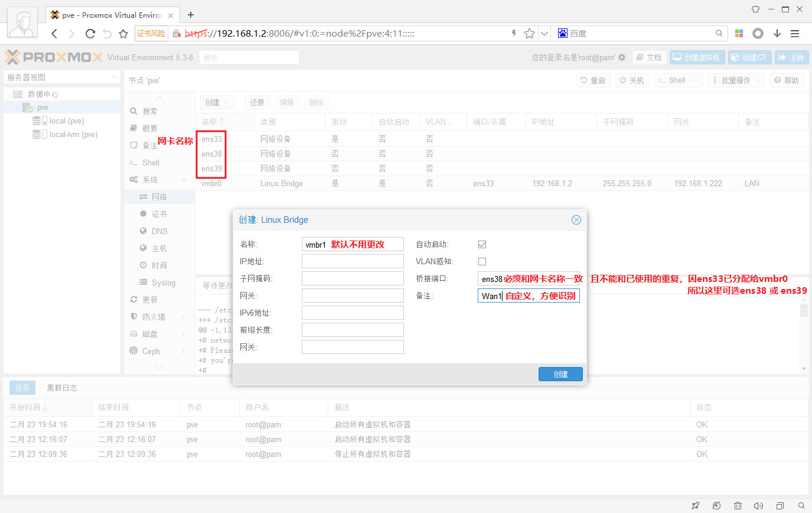Click 关机 shutdown button
The height and width of the screenshot is (513, 812).
[x=632, y=80]
